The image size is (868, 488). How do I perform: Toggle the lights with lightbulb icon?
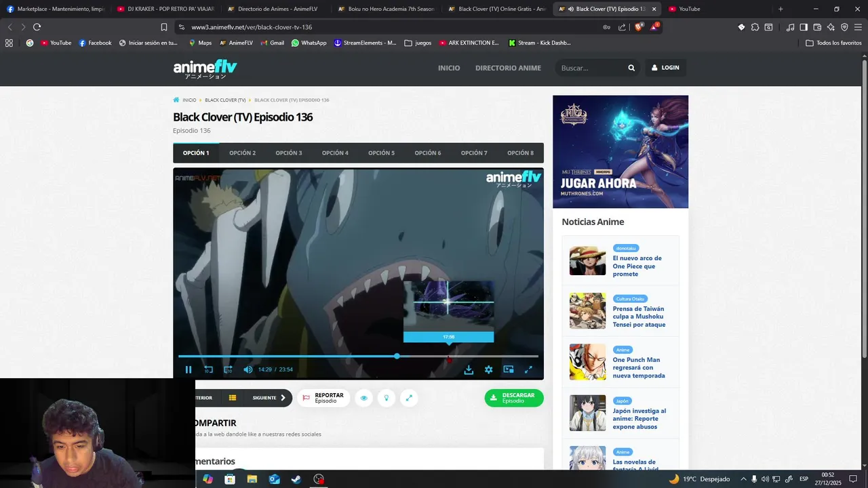pyautogui.click(x=387, y=398)
